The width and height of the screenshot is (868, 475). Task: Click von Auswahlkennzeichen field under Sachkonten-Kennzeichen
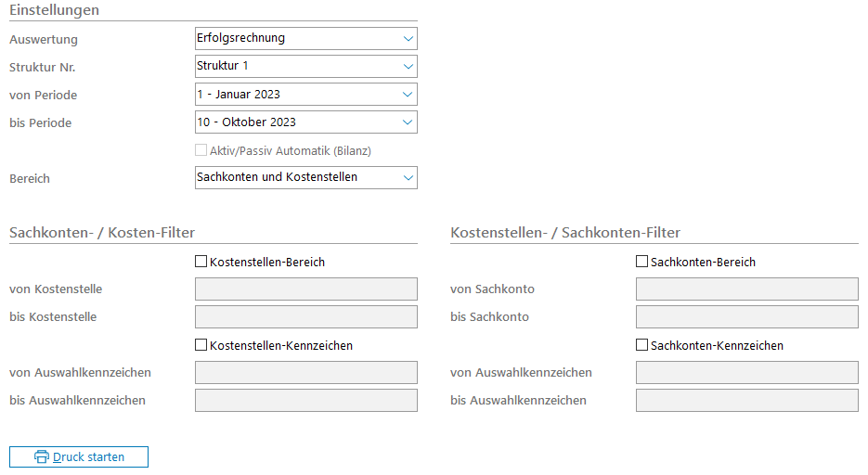746,372
